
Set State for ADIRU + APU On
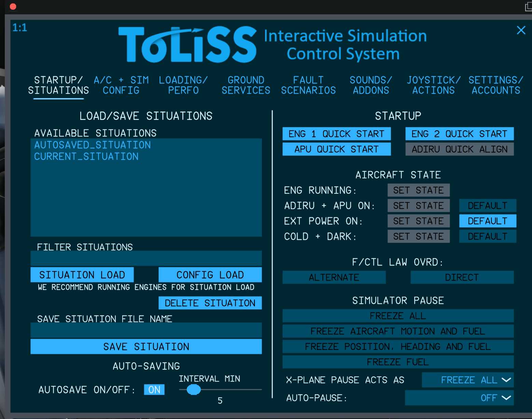(418, 205)
